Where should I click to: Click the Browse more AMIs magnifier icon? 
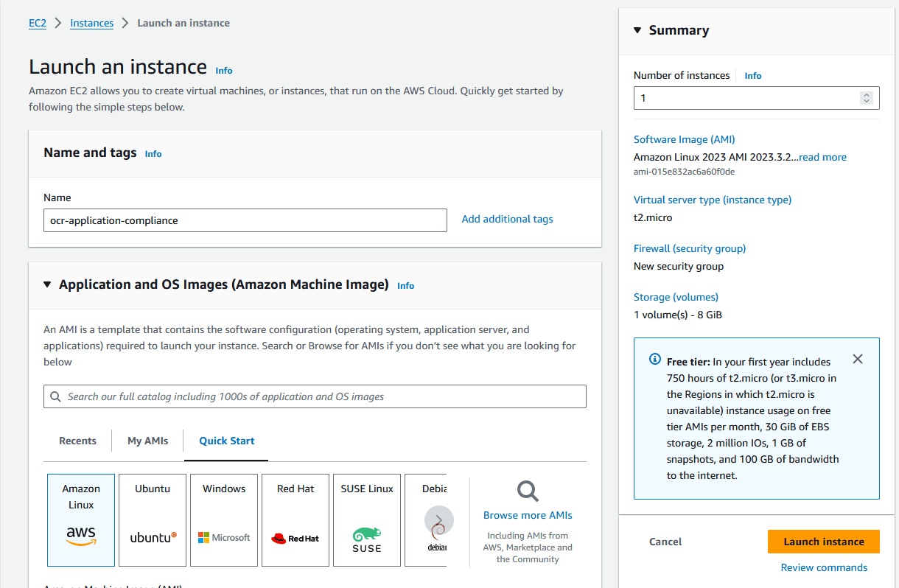(528, 491)
